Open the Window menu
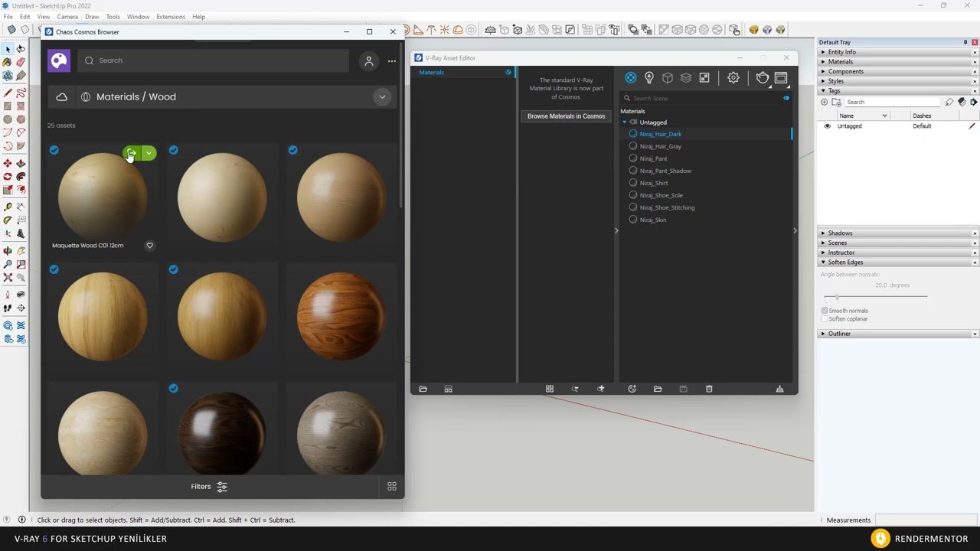The image size is (980, 551). click(x=138, y=17)
